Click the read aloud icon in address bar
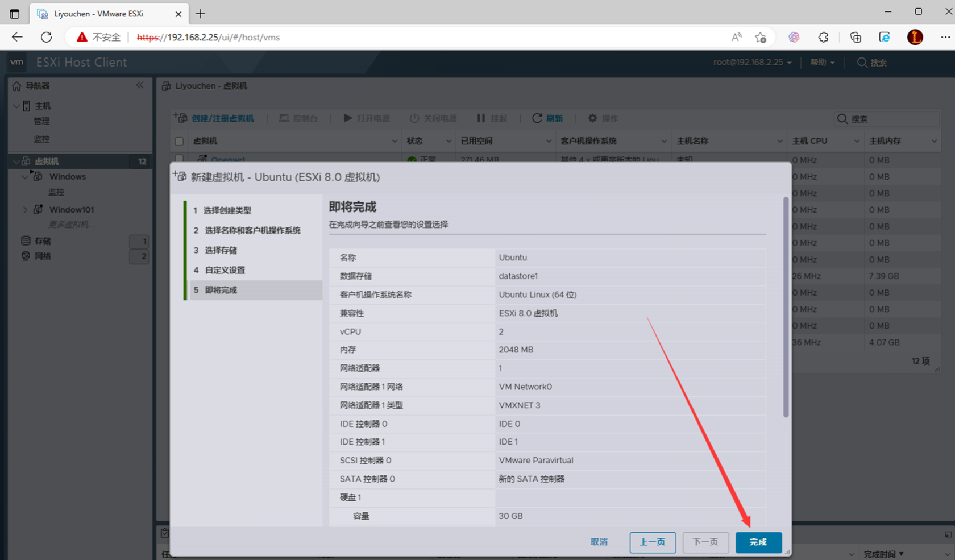 tap(736, 38)
